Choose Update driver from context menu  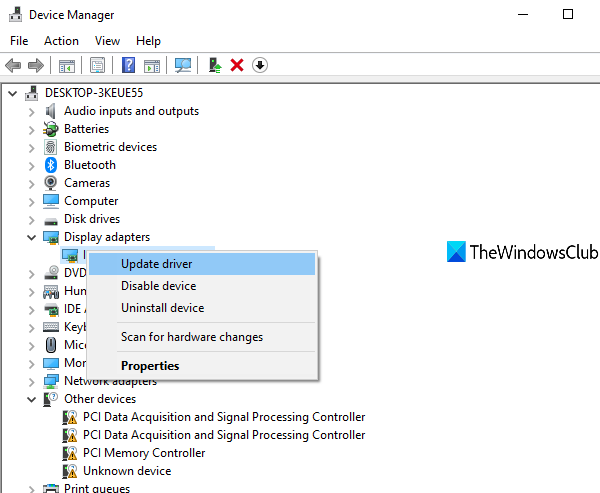(x=157, y=264)
